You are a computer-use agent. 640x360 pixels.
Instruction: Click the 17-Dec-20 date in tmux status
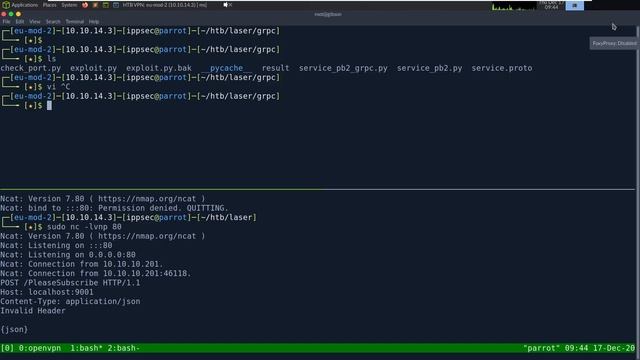(614, 348)
